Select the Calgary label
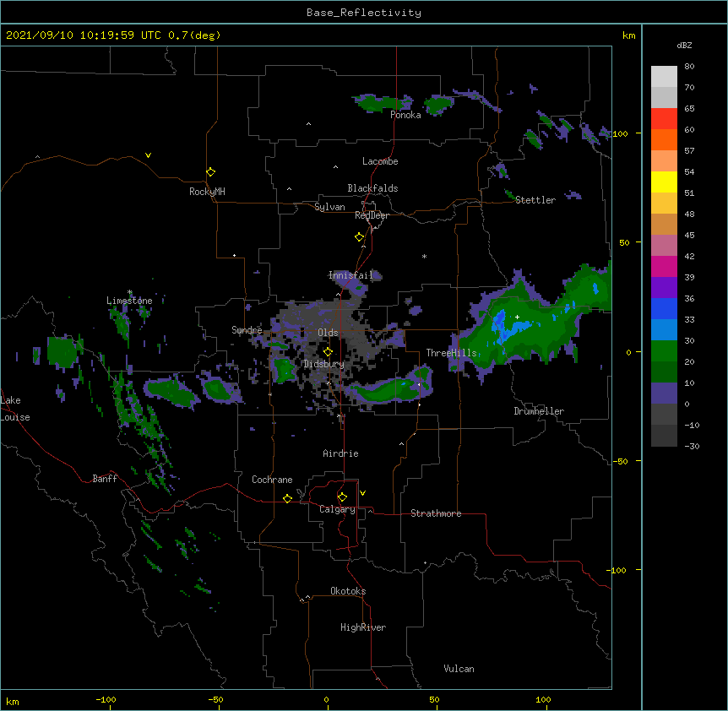The height and width of the screenshot is (711, 728). (338, 509)
